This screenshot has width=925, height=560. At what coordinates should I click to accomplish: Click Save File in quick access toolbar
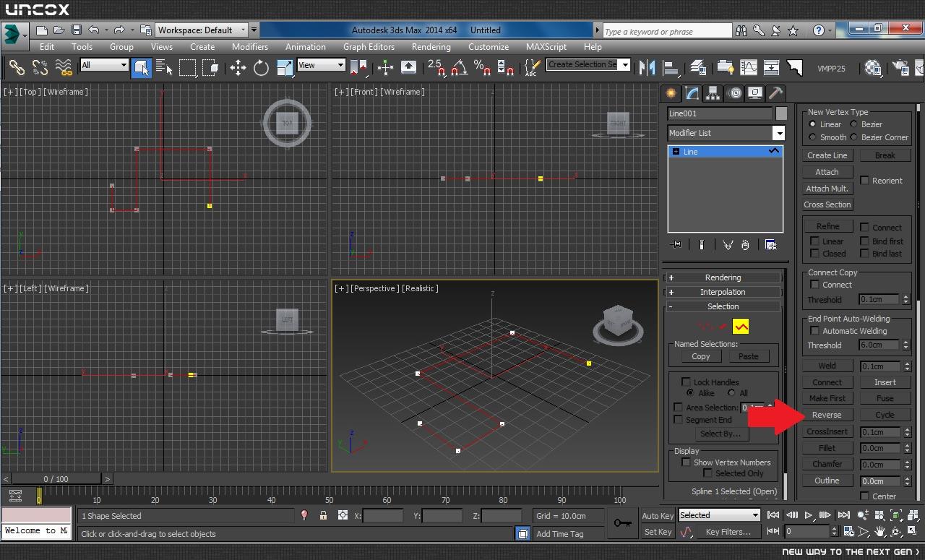point(76,30)
